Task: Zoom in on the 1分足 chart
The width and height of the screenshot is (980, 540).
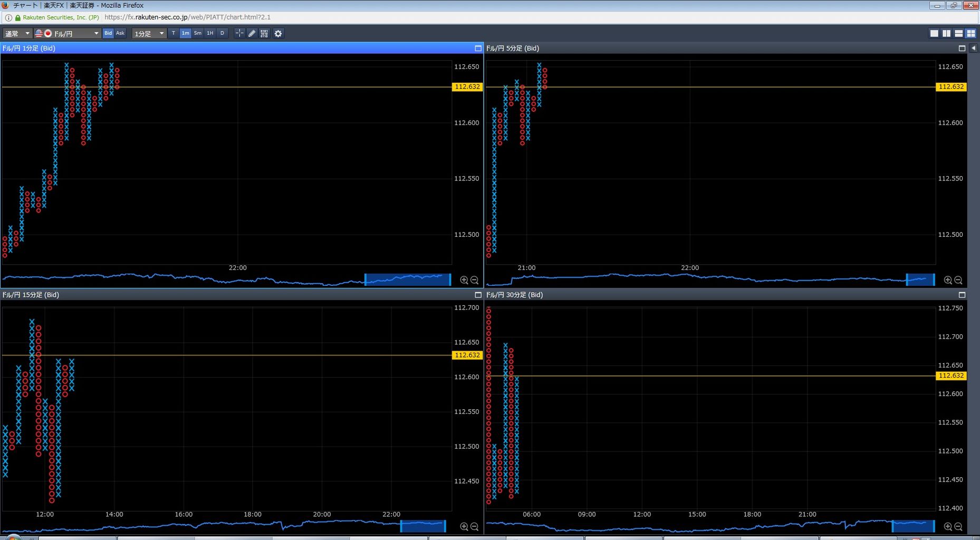Action: (x=464, y=280)
